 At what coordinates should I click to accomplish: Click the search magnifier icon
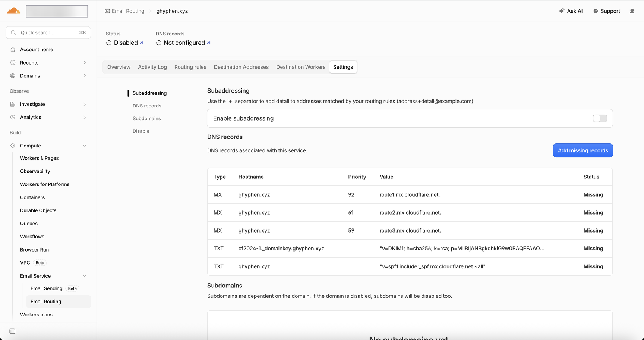tap(13, 33)
